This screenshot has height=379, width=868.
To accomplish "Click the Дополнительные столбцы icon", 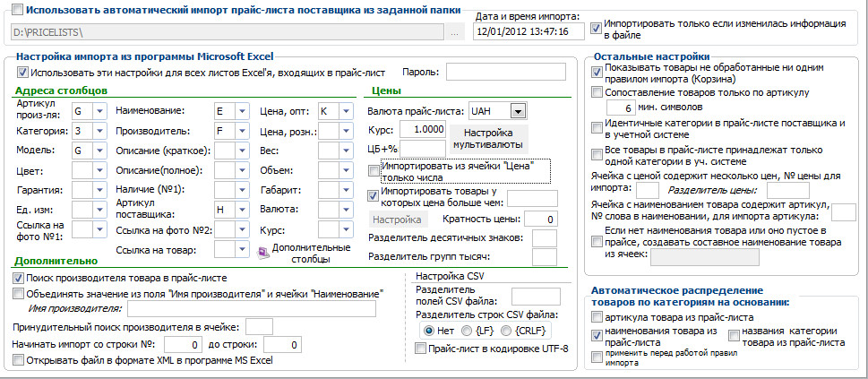I will pyautogui.click(x=264, y=252).
